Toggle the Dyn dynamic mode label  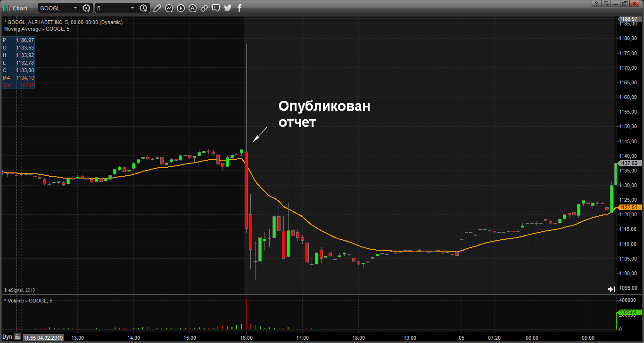pyautogui.click(x=6, y=337)
